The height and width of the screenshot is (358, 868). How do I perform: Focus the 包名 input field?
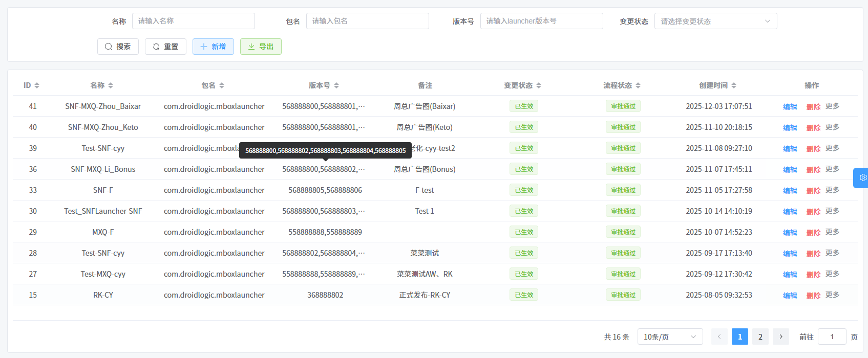(368, 21)
